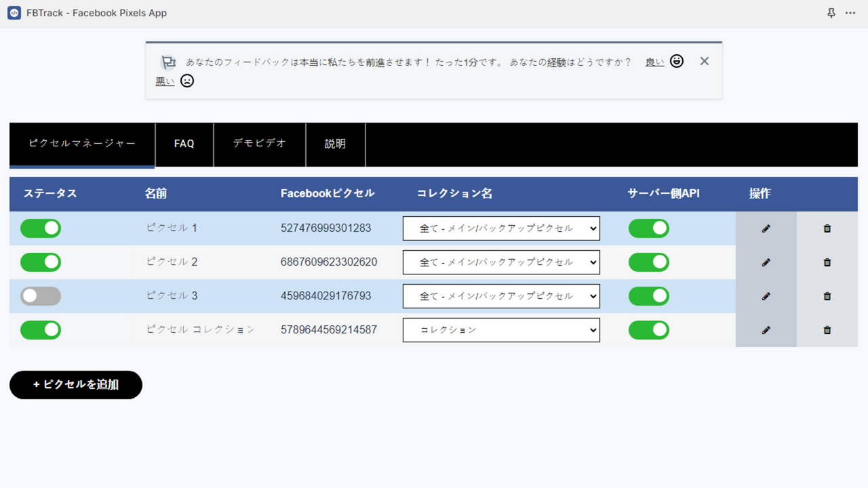Open the three-dot more options menu
The width and height of the screenshot is (868, 488).
pyautogui.click(x=850, y=13)
